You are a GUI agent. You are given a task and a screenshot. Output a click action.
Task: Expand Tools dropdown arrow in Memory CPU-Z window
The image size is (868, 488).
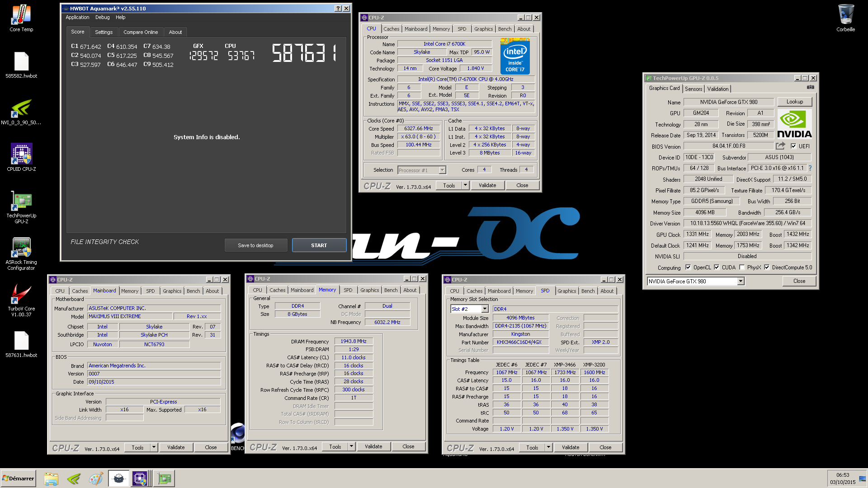click(351, 446)
